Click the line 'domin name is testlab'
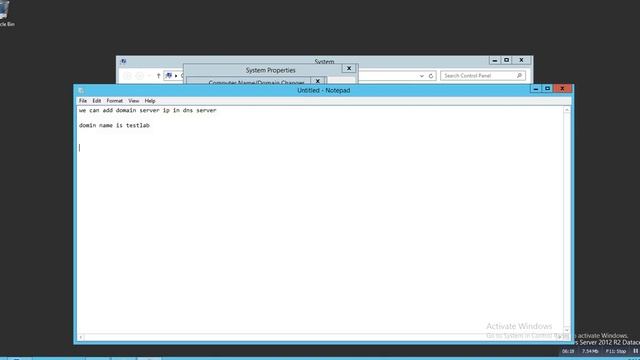 point(114,125)
